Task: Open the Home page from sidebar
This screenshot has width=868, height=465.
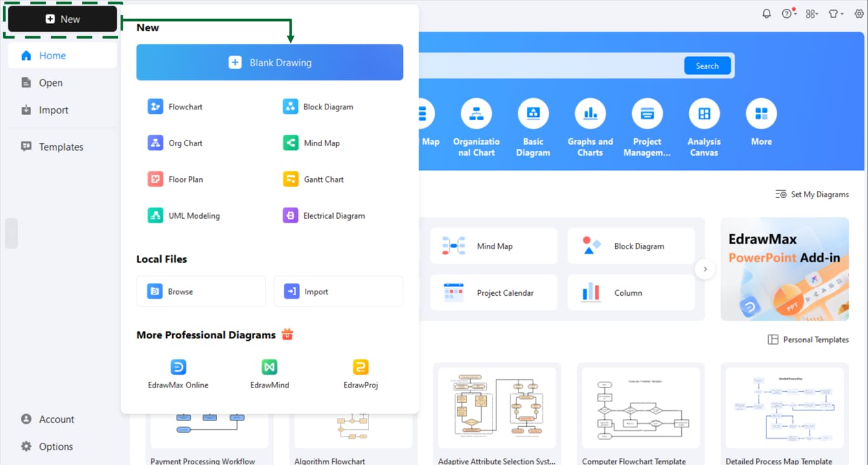Action: click(x=62, y=55)
